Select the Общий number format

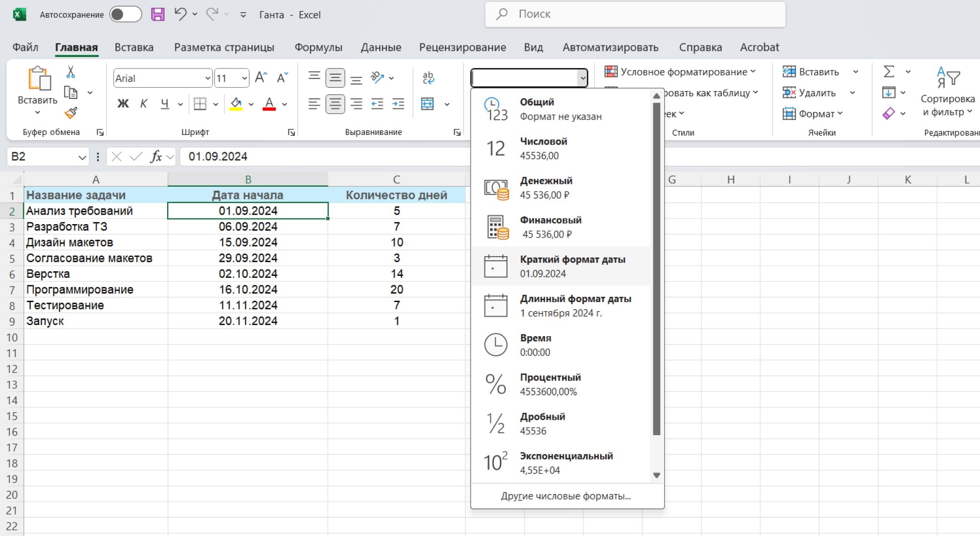point(560,109)
